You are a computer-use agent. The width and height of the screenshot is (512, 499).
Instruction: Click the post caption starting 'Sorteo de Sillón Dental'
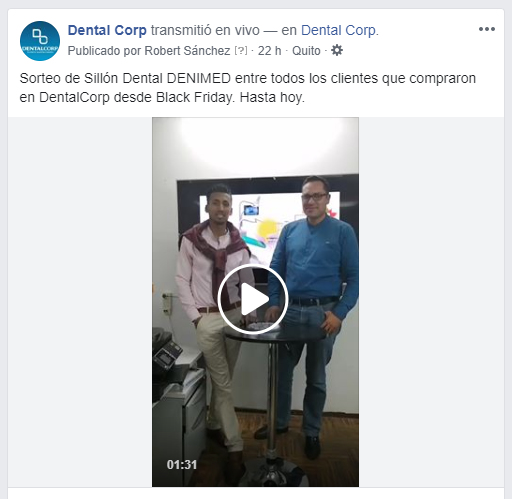point(247,88)
